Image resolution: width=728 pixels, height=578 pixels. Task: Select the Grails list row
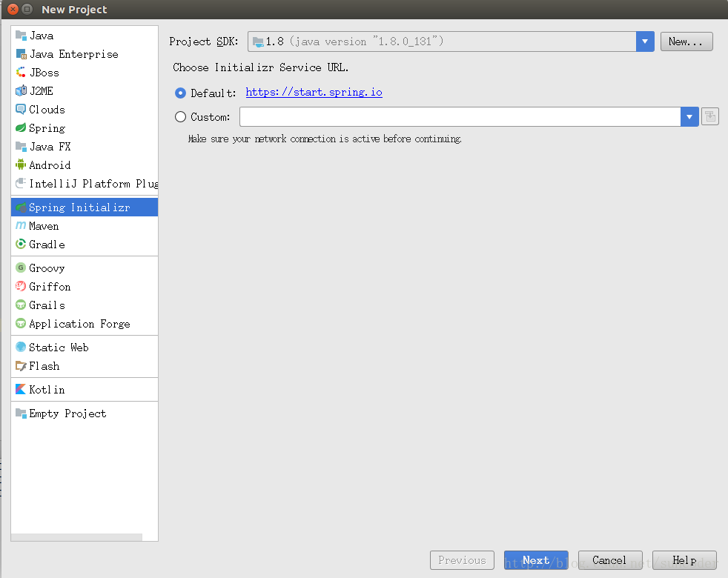click(x=85, y=305)
